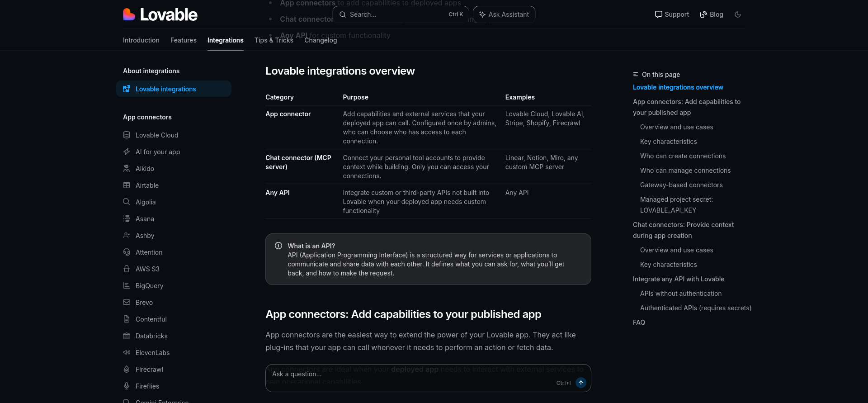Click the Contentful document icon
The width and height of the screenshot is (868, 403).
tap(127, 319)
